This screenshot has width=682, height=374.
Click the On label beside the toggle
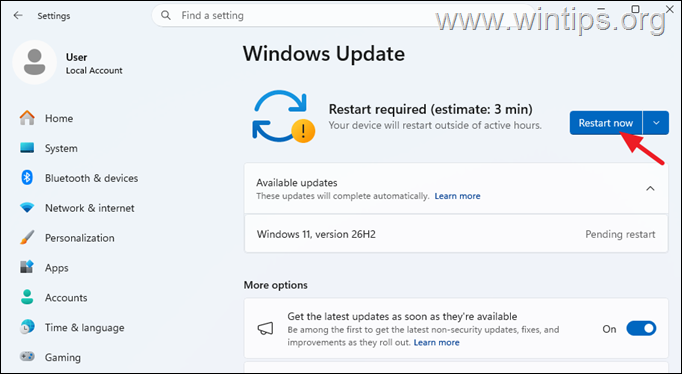pos(609,329)
